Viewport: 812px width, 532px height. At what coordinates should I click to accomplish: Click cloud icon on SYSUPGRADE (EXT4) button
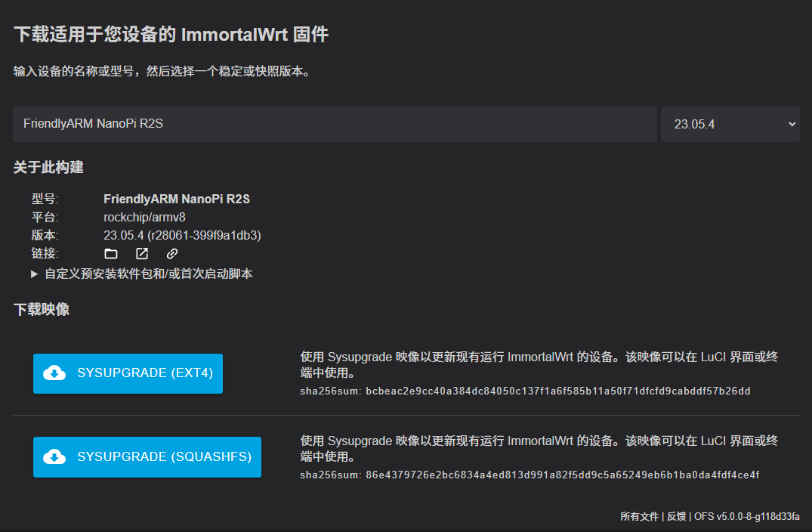click(54, 373)
